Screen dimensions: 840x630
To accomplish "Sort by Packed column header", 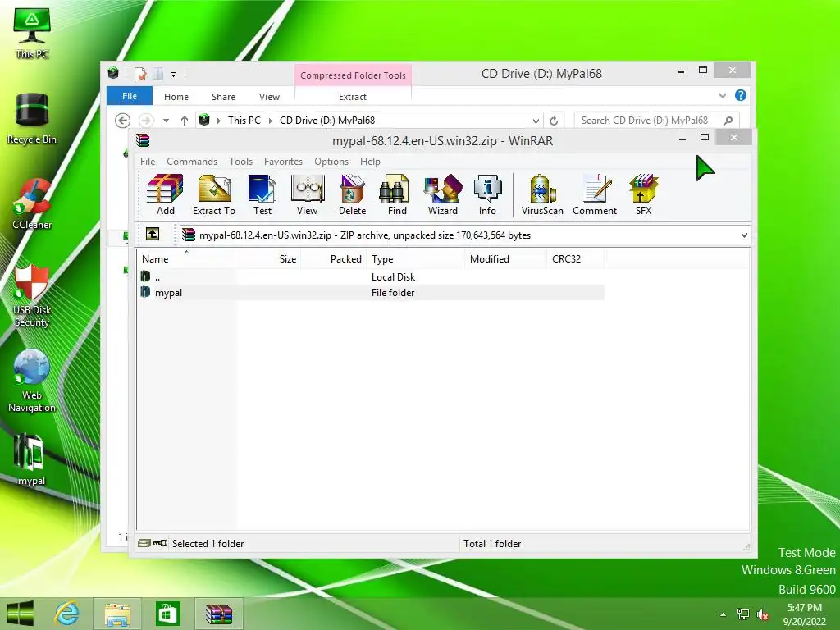I will click(x=334, y=258).
